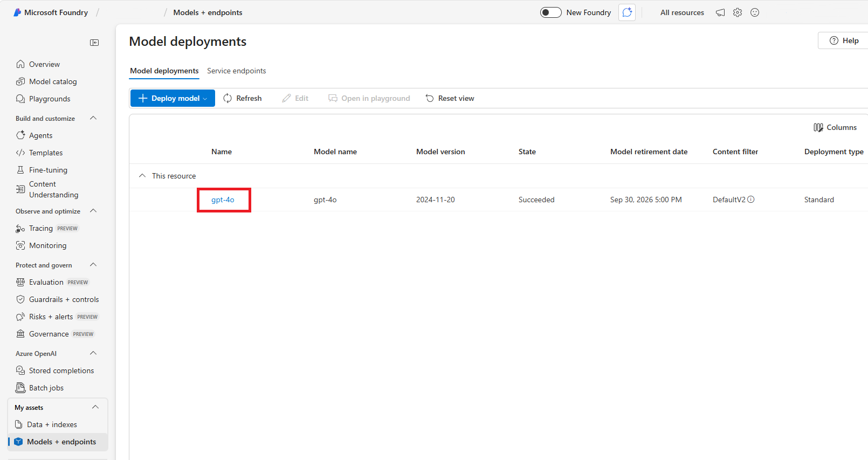
Task: Click the Reset view button
Action: [450, 98]
